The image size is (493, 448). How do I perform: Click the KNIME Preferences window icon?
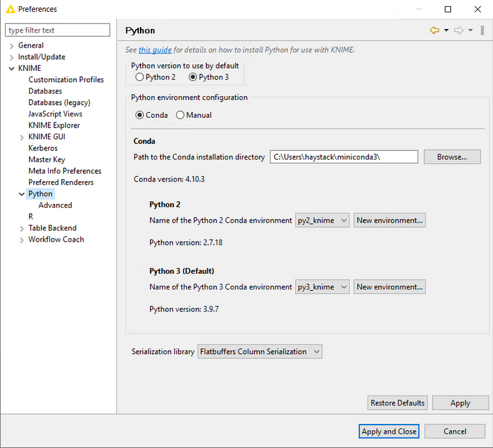10,9
